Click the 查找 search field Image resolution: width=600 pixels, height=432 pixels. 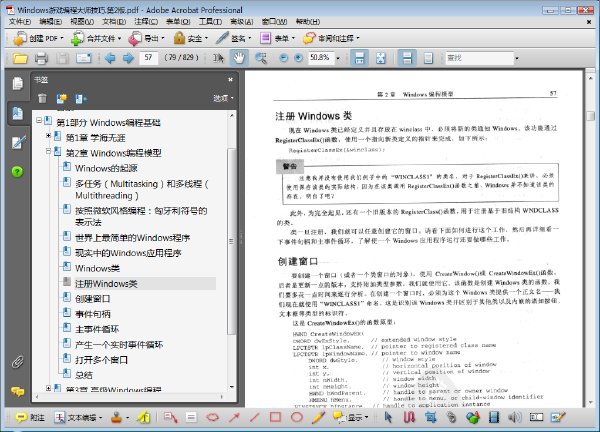pyautogui.click(x=479, y=58)
